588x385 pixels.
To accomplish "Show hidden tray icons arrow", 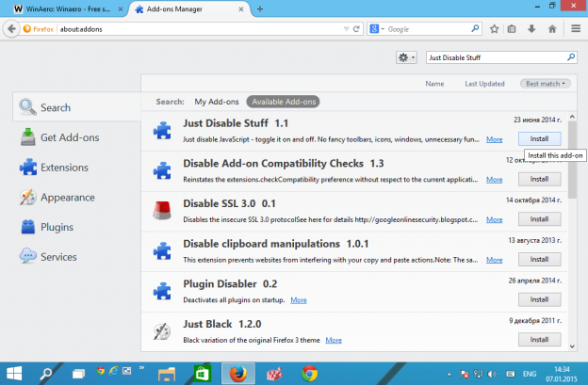I will click(x=449, y=374).
